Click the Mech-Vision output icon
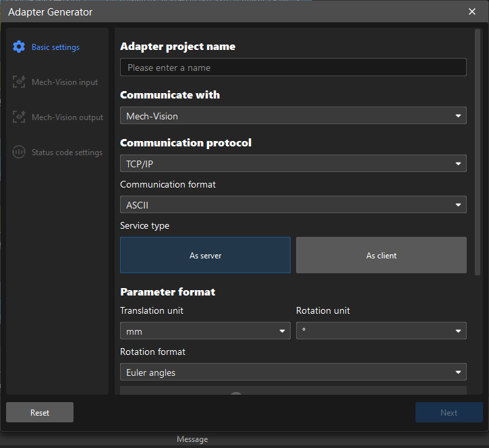 [x=19, y=117]
